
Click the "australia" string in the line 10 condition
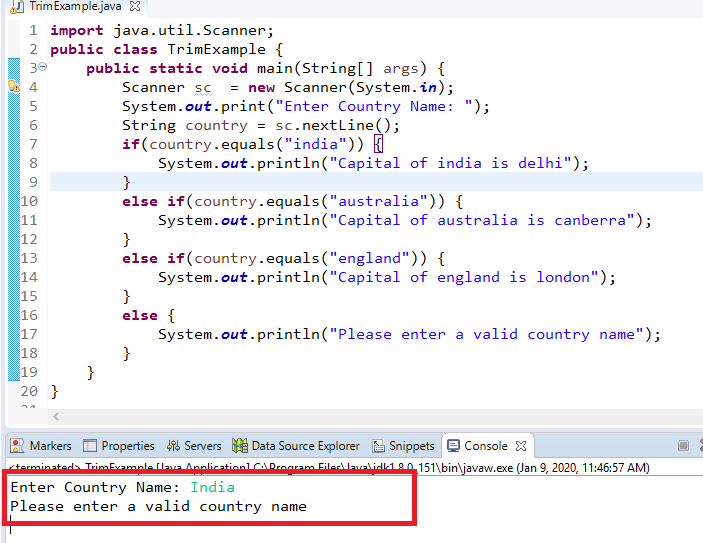click(379, 201)
